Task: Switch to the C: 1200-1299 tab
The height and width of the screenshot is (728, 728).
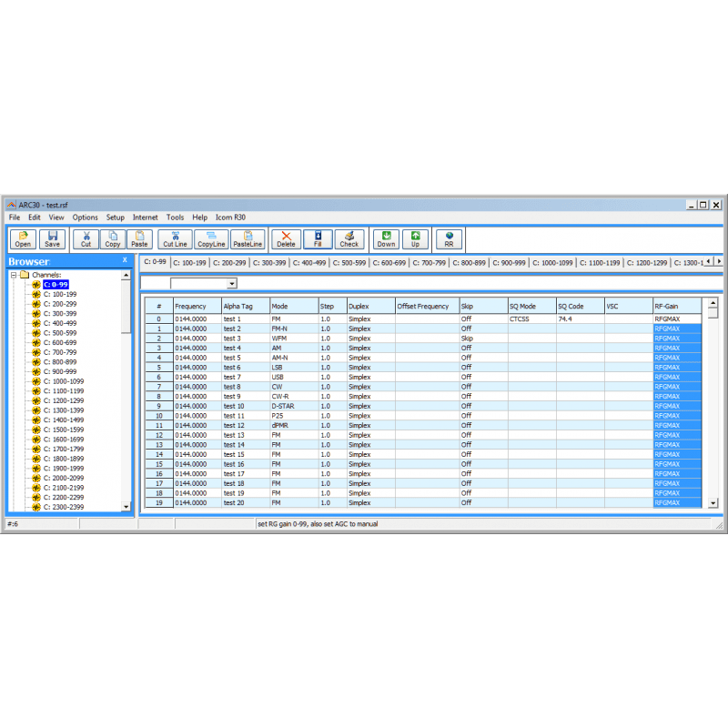Action: pyautogui.click(x=647, y=263)
